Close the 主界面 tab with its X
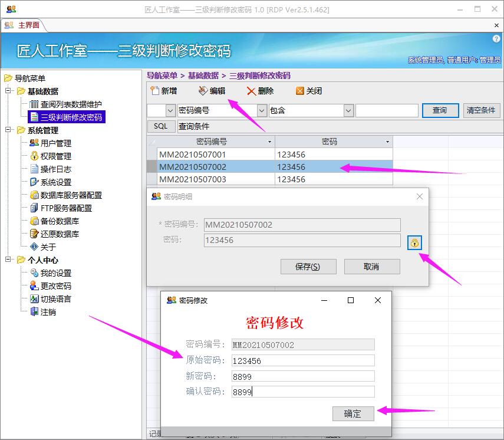This screenshot has width=504, height=440. [x=496, y=25]
